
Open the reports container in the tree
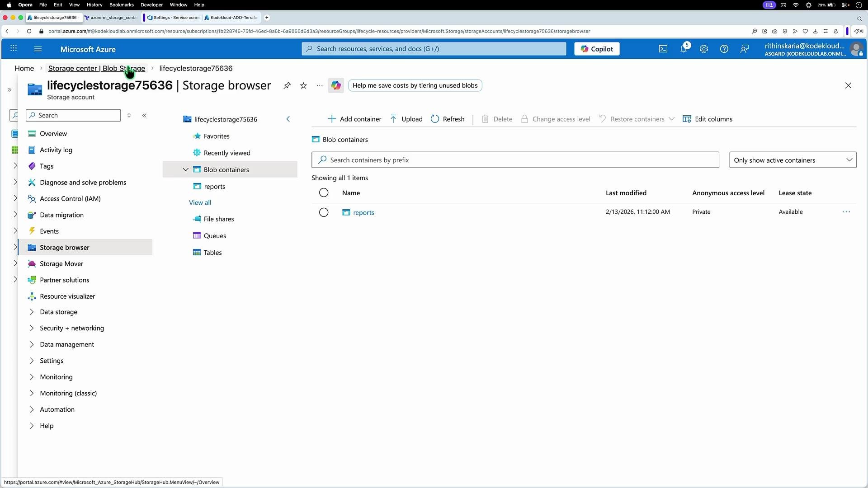pos(214,187)
